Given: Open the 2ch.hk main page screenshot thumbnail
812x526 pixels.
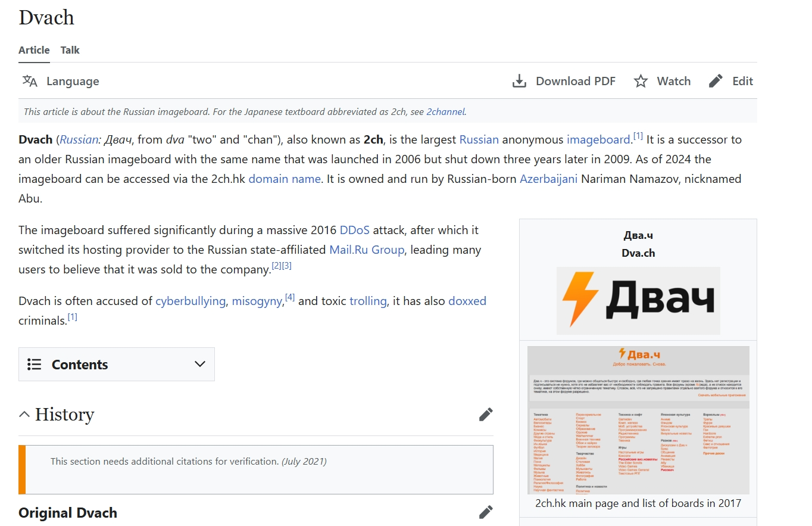Looking at the screenshot, I should [638, 420].
